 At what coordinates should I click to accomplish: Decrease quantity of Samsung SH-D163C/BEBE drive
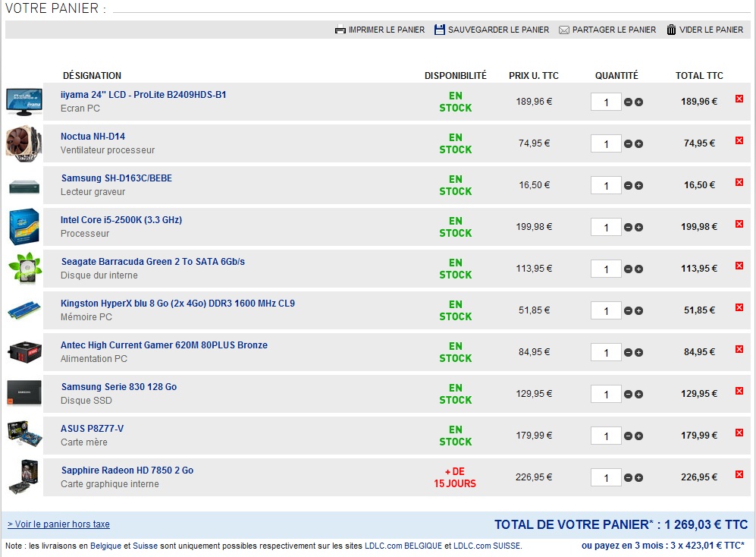click(628, 186)
